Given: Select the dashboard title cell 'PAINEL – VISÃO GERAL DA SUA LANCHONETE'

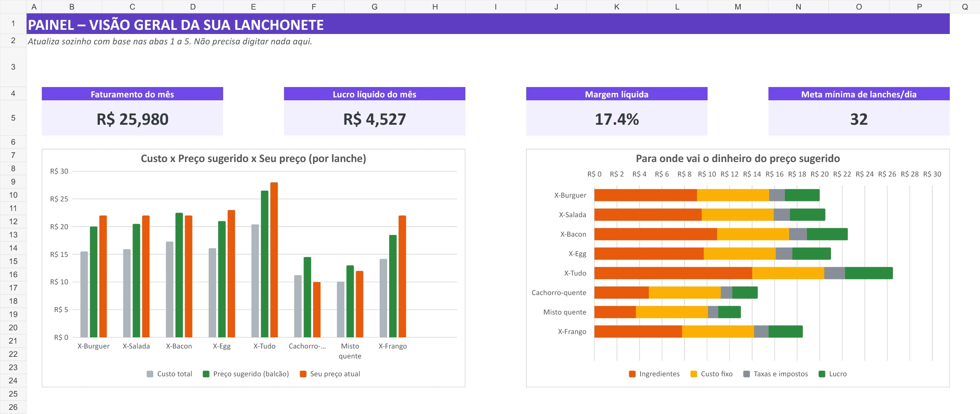Looking at the screenshot, I should (488, 24).
